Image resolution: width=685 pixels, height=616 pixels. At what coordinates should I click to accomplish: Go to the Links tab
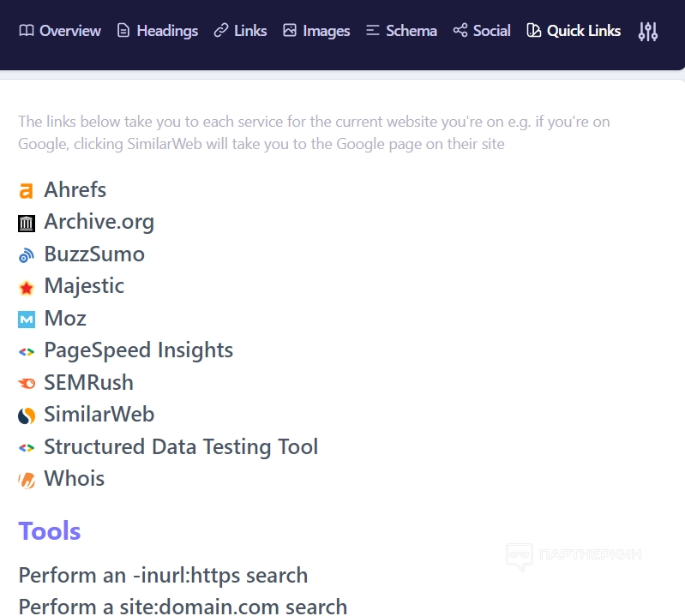pos(240,31)
